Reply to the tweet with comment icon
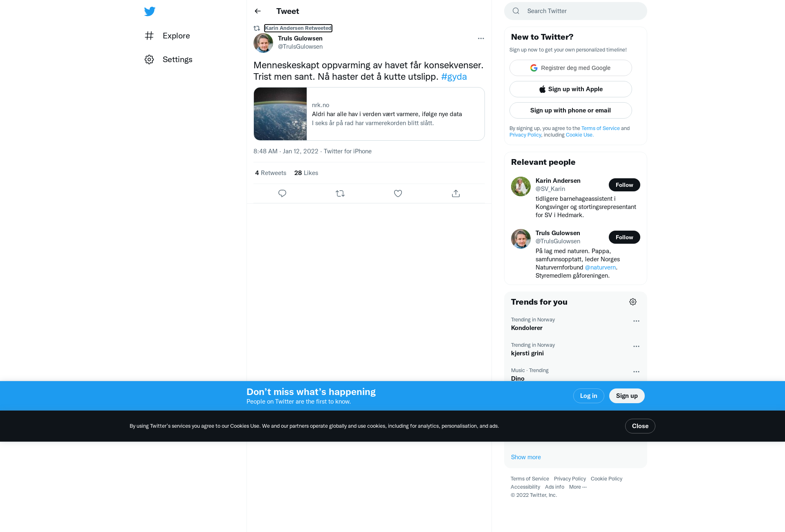Viewport: 785px width, 532px height. click(282, 193)
